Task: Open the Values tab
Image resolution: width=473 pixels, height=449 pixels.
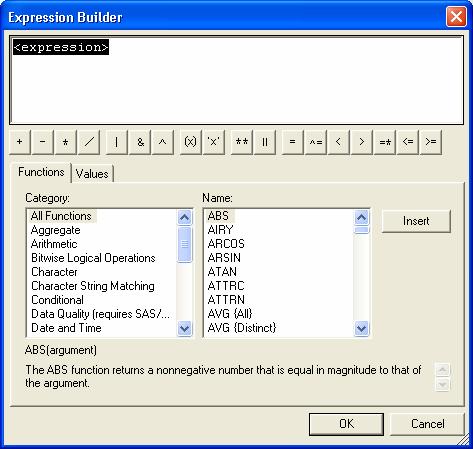Action: pos(92,174)
